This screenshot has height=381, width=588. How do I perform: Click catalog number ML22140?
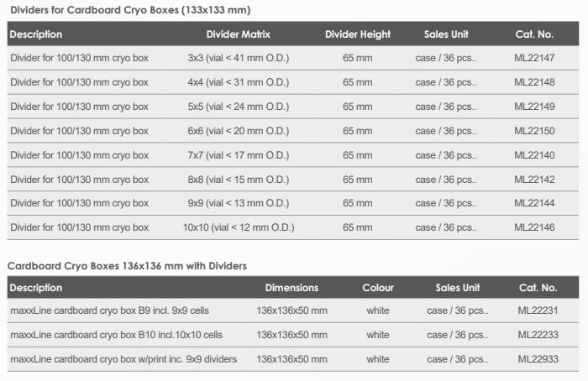[x=533, y=155]
